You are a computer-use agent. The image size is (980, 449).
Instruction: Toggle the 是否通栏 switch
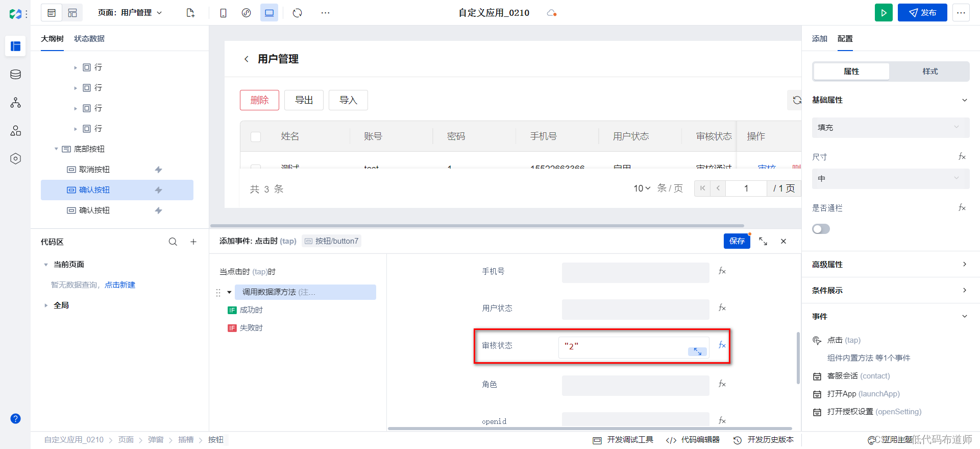tap(821, 229)
